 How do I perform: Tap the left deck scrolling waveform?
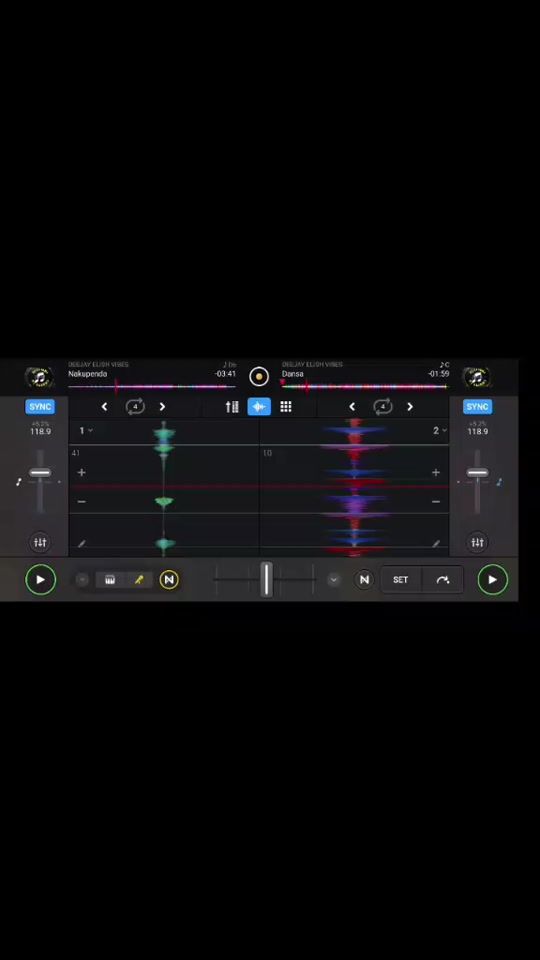164,488
